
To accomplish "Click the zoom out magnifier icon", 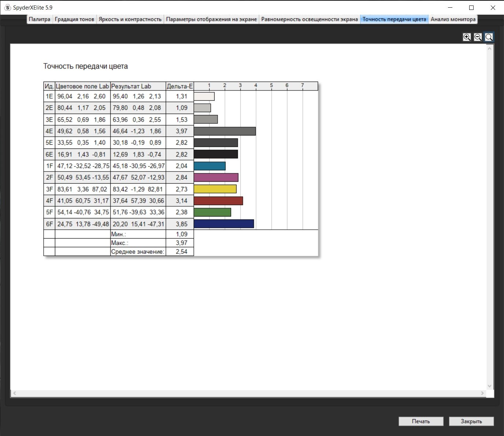I will pyautogui.click(x=478, y=37).
